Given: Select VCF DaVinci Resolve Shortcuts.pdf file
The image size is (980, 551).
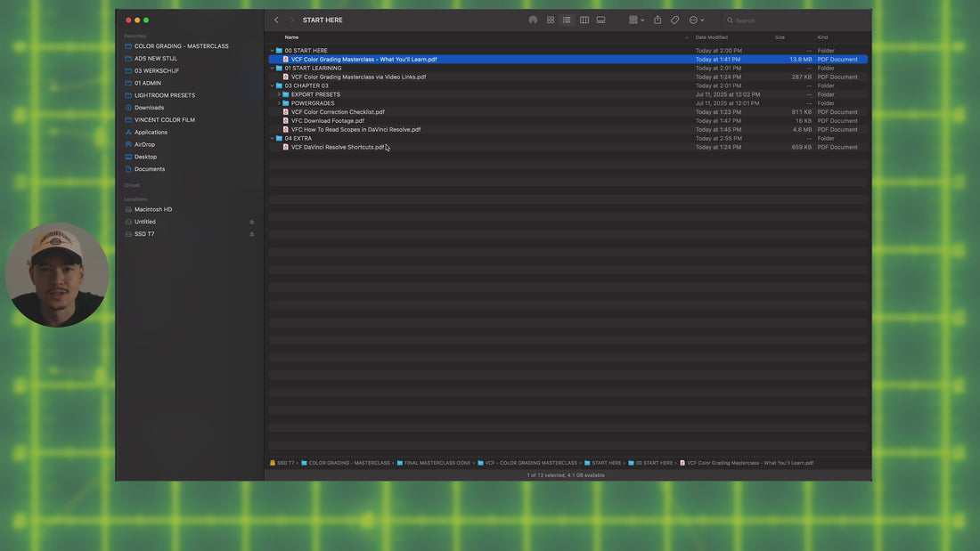Looking at the screenshot, I should [338, 147].
